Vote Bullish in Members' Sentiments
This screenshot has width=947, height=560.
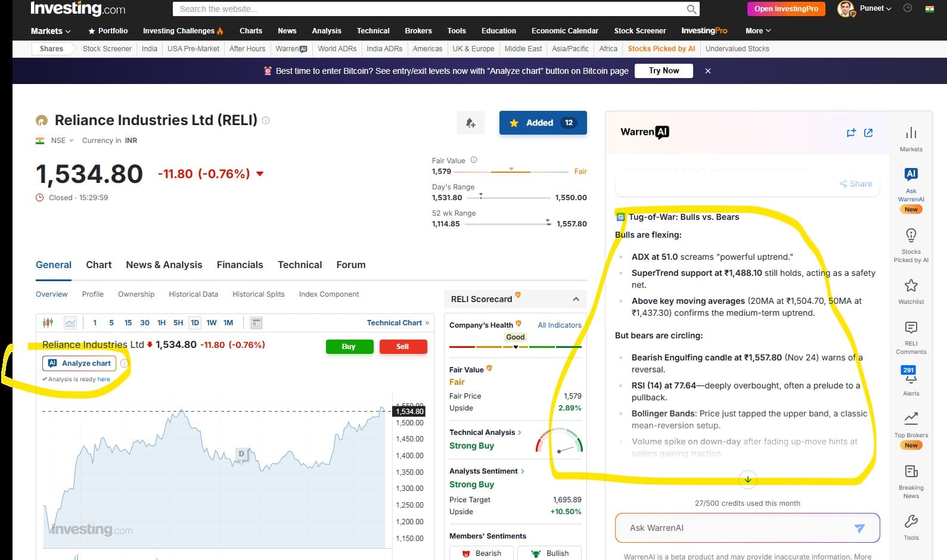pyautogui.click(x=549, y=553)
